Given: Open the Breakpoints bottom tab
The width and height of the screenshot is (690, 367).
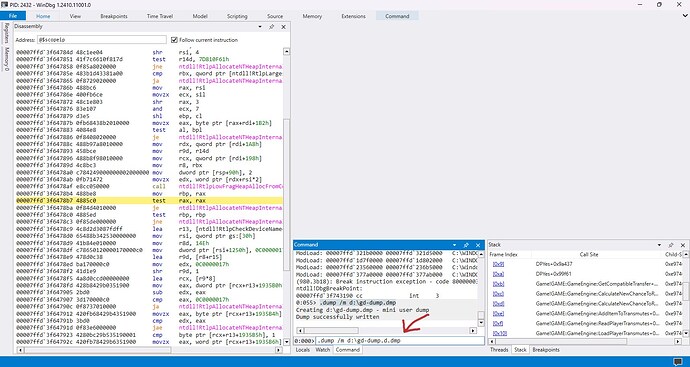Looking at the screenshot, I should pos(546,350).
